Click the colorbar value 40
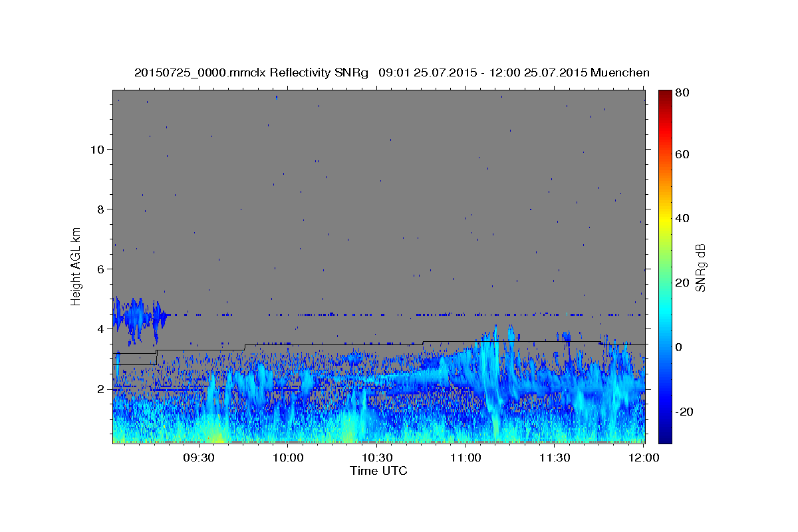798x532 pixels. click(x=684, y=218)
